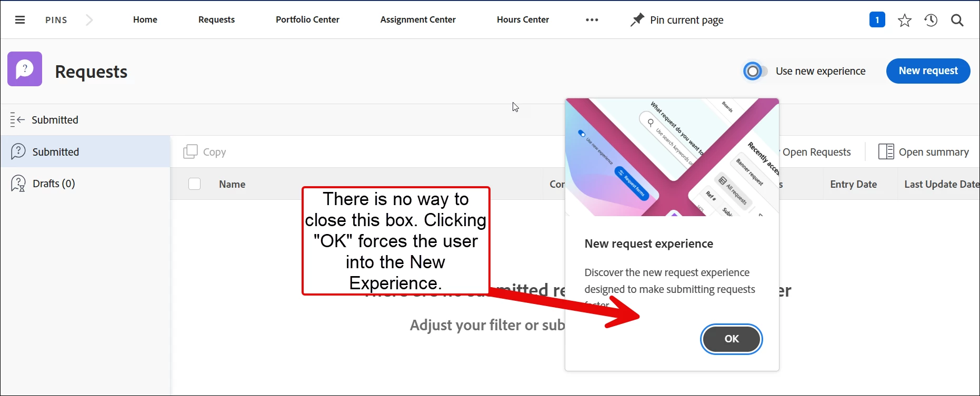Open favorites star icon
Viewport: 980px width, 396px height.
pyautogui.click(x=905, y=21)
